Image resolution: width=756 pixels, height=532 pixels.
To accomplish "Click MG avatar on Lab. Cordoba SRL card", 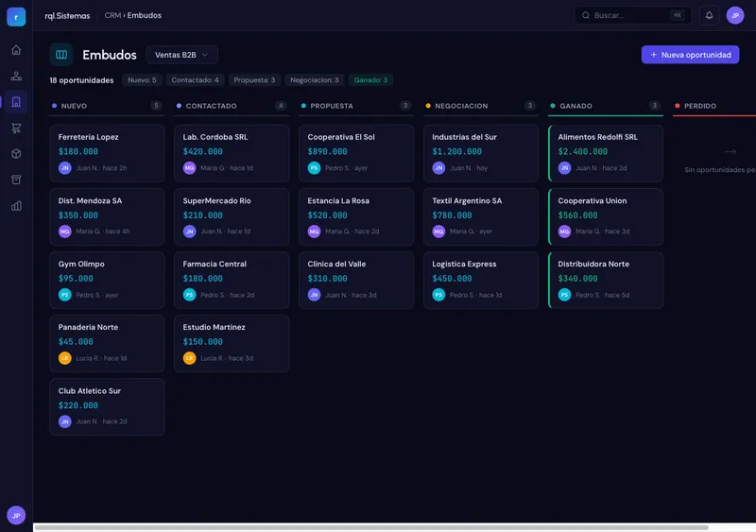I will (x=190, y=168).
